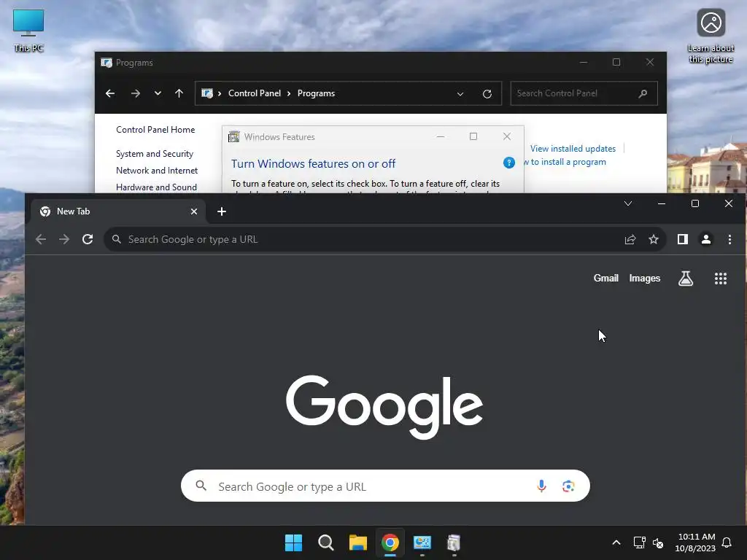
Task: Search by voice microphone icon
Action: point(541,486)
